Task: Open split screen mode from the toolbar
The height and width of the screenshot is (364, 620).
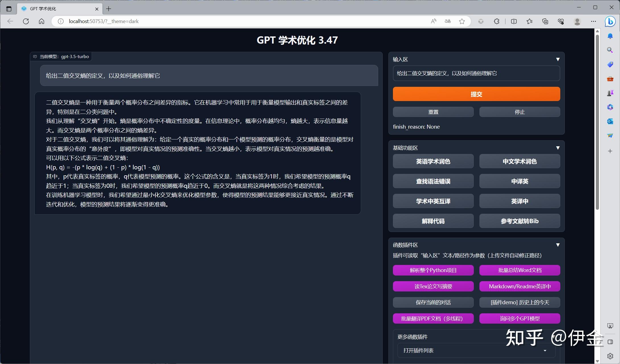Action: pyautogui.click(x=514, y=21)
